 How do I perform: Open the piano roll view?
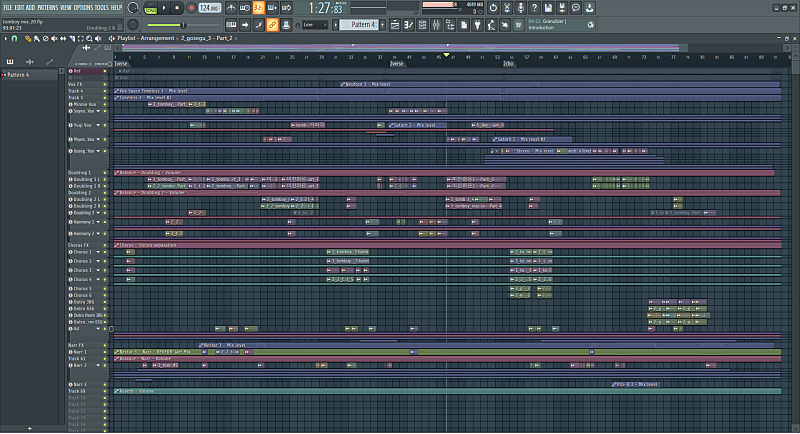pos(409,24)
